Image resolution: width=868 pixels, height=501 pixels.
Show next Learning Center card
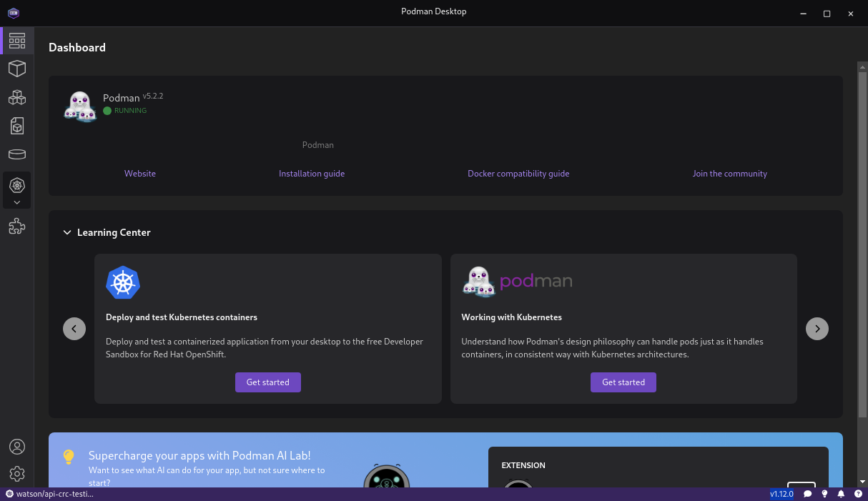pyautogui.click(x=817, y=329)
